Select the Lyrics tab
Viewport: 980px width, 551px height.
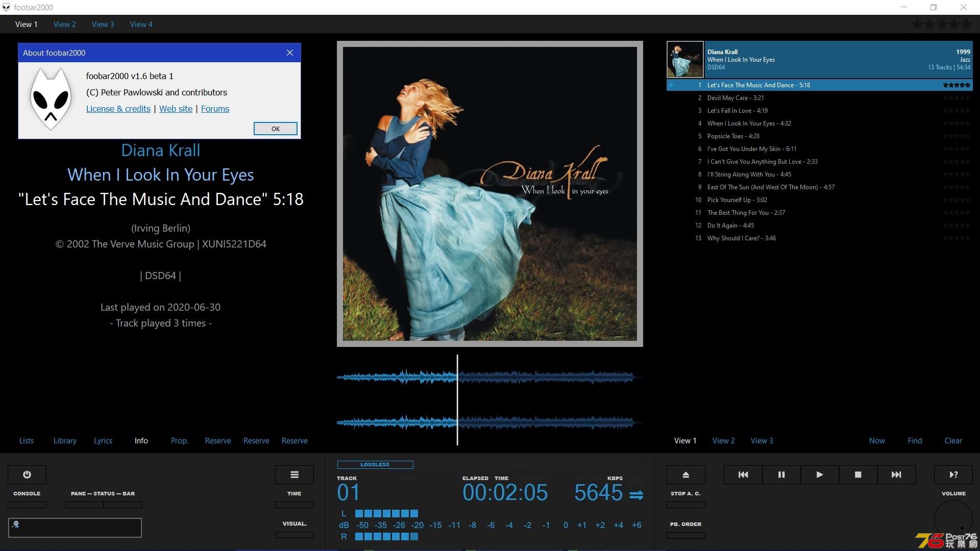point(102,440)
